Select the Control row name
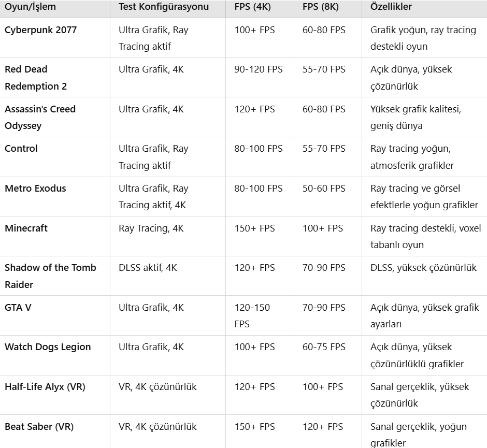The width and height of the screenshot is (487, 448). coord(21,149)
